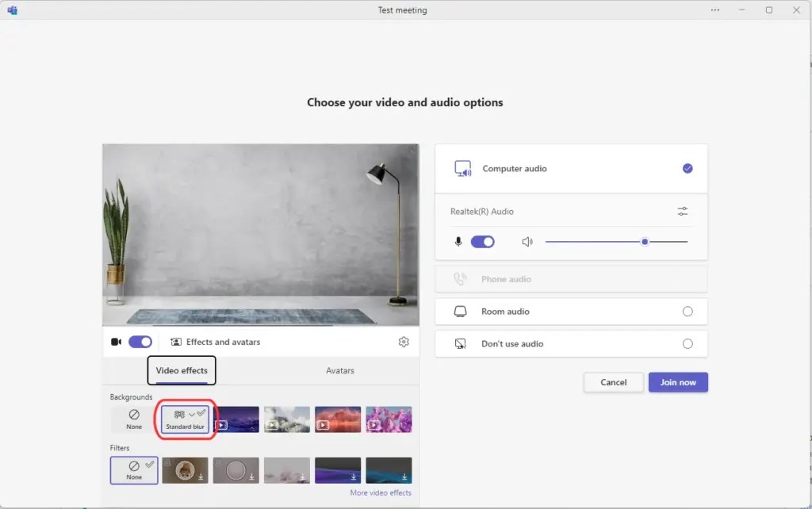Screen dimensions: 812x509
Task: Click the speaker icon beside the volume slider
Action: coord(527,242)
